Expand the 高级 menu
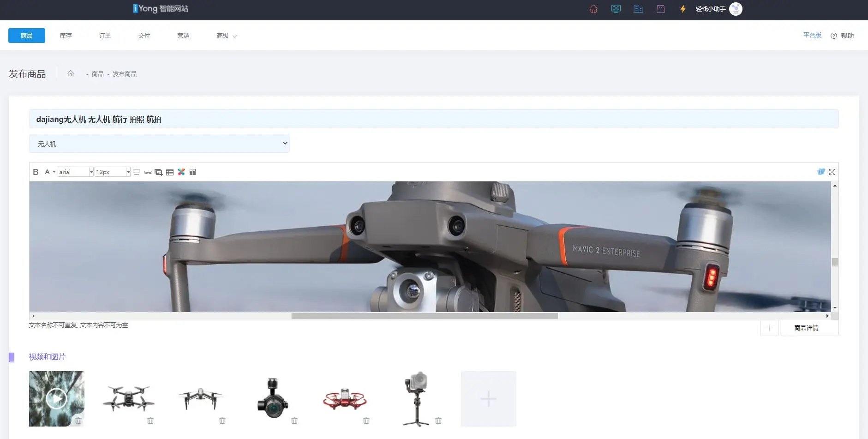This screenshot has width=868, height=439. 226,36
